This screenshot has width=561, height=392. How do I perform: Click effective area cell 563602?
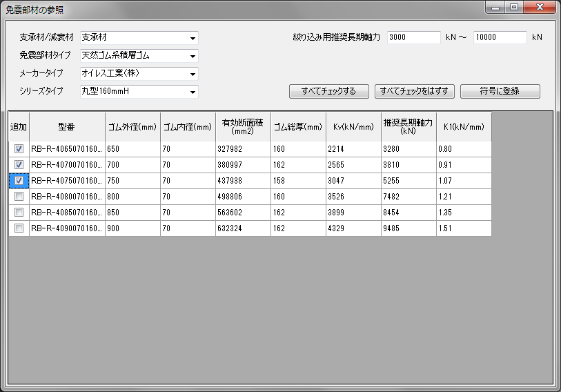[244, 213]
